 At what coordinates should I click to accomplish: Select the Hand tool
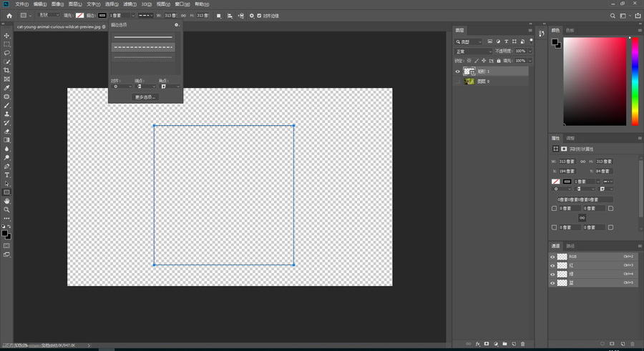[7, 201]
